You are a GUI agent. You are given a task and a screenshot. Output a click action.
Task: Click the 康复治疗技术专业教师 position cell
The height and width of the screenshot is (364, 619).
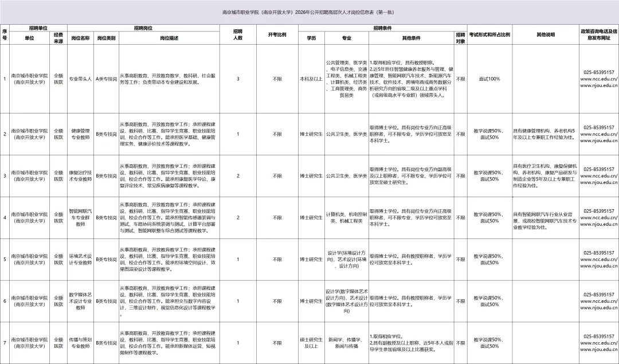click(x=81, y=176)
